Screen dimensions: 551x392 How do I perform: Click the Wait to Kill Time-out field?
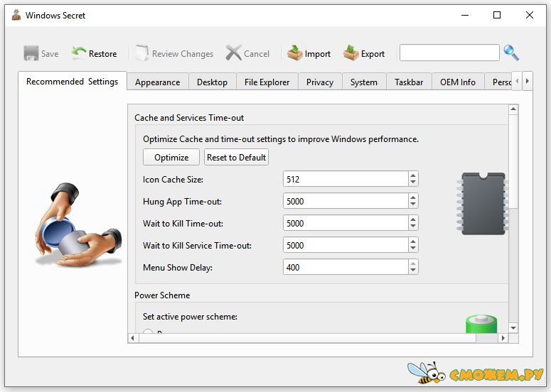tap(346, 223)
